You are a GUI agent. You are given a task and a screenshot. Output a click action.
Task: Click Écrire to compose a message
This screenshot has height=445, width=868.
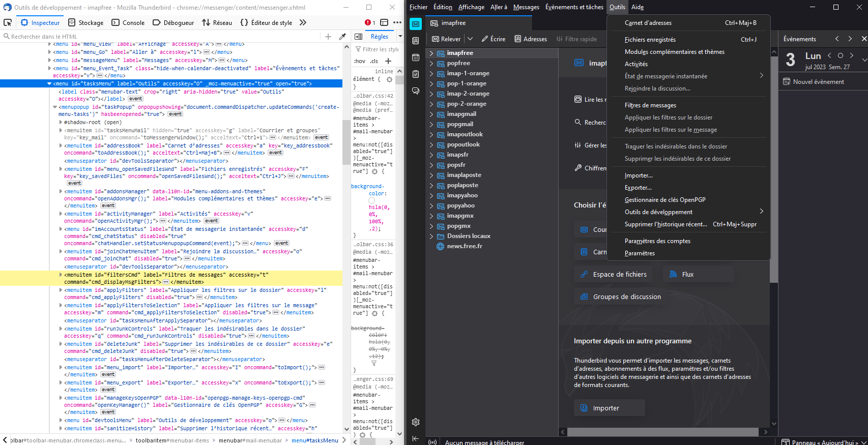(x=494, y=39)
